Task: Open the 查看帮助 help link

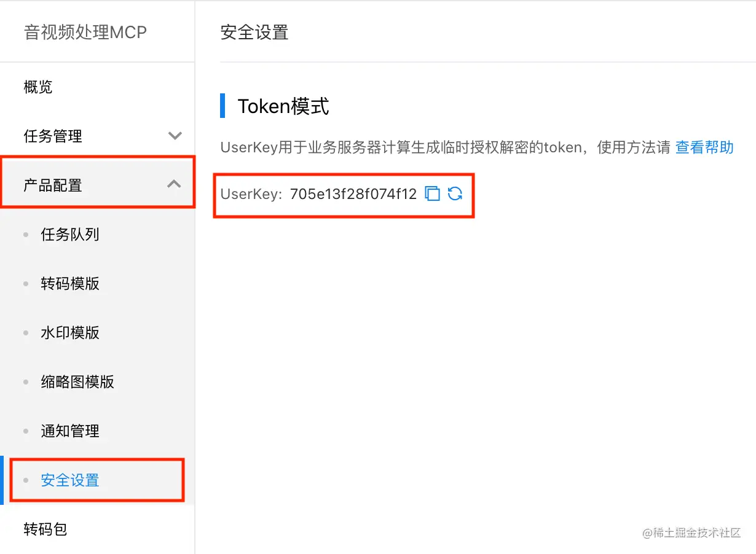Action: (704, 147)
